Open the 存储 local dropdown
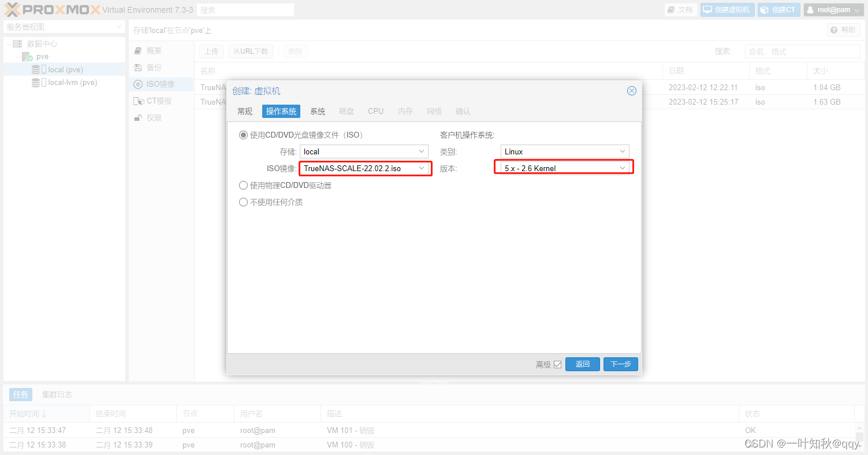This screenshot has width=868, height=455. tap(364, 151)
